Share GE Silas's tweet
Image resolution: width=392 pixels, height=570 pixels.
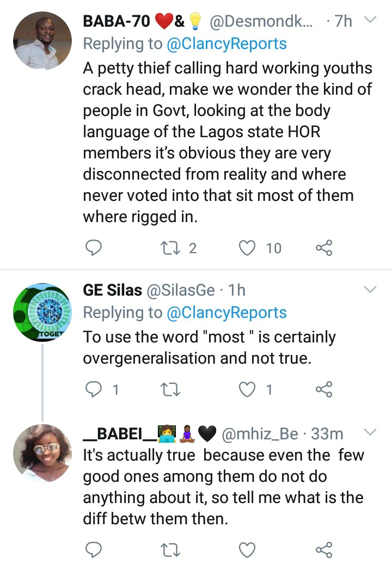[323, 389]
